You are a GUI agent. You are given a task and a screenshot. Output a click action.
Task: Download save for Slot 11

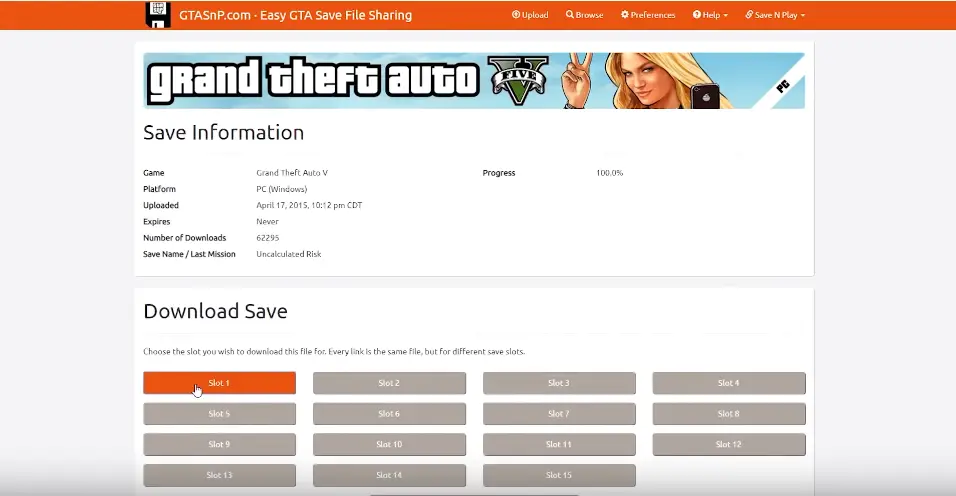click(559, 444)
